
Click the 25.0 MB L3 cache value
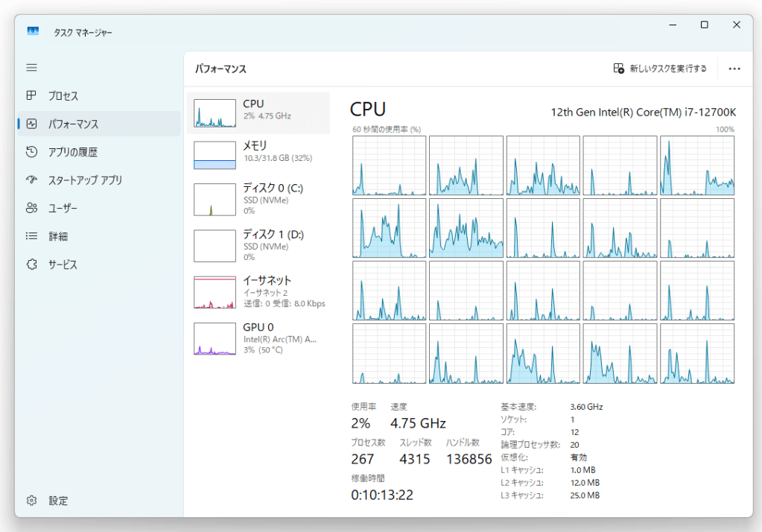[585, 495]
